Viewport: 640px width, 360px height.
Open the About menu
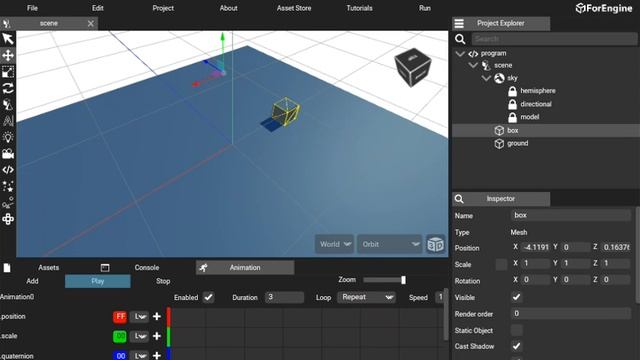(x=228, y=8)
